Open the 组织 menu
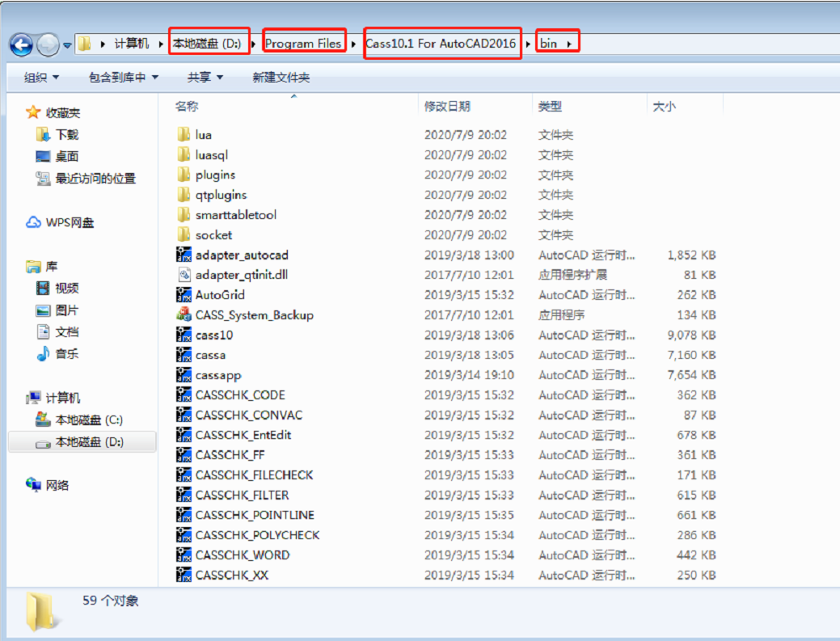Image resolution: width=840 pixels, height=641 pixels. (41, 78)
